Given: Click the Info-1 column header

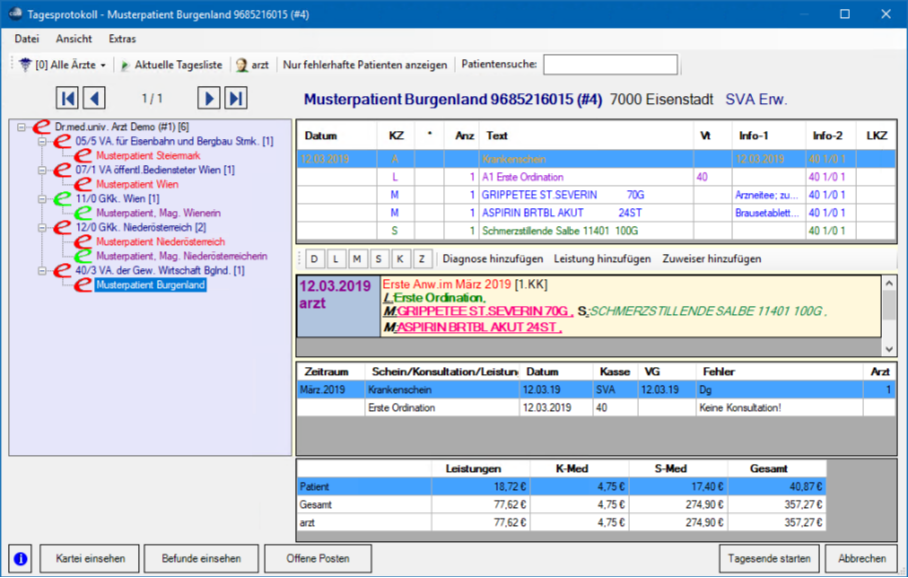Looking at the screenshot, I should [768, 136].
